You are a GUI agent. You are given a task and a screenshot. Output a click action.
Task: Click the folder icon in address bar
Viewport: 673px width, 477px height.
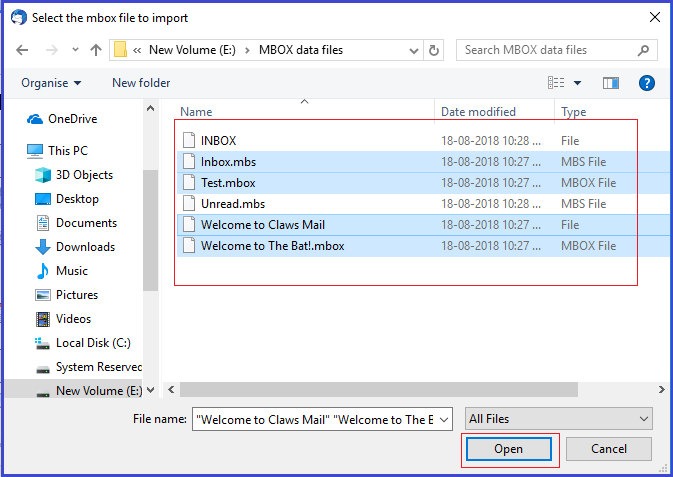(x=120, y=50)
